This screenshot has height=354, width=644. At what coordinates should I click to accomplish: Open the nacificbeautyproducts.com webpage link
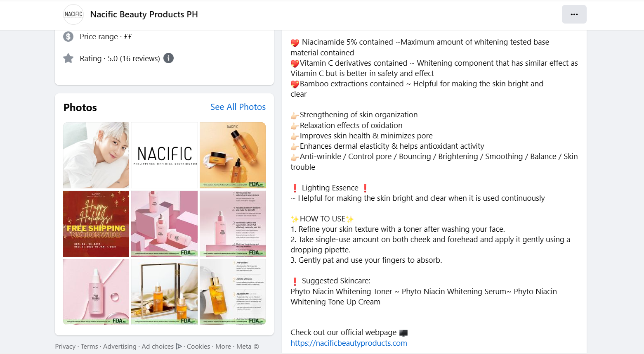(349, 343)
